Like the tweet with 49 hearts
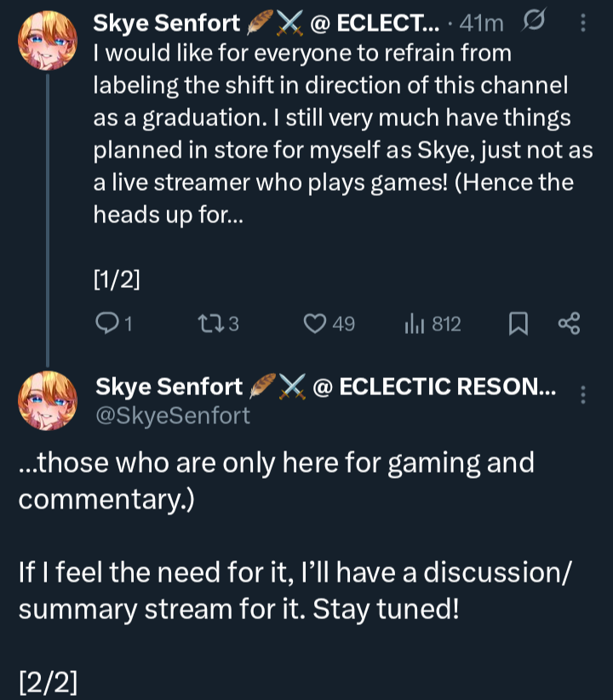 315,324
